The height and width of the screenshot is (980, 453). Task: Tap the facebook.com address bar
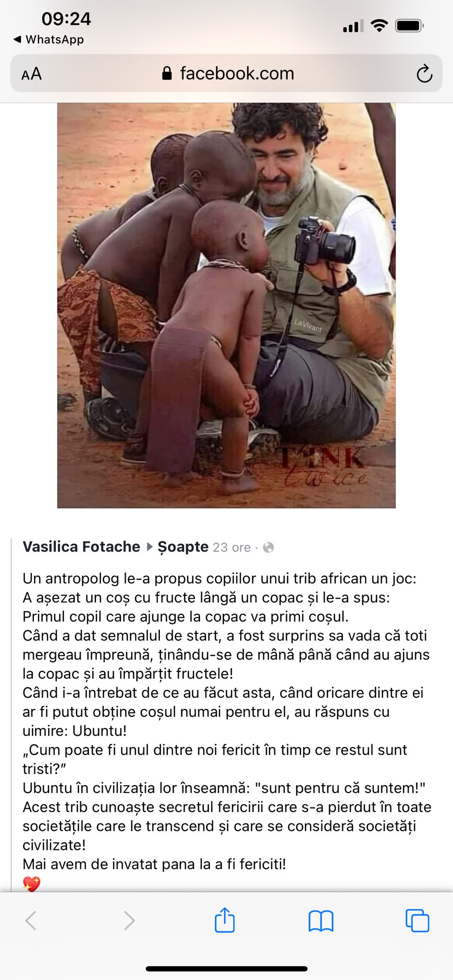[226, 73]
